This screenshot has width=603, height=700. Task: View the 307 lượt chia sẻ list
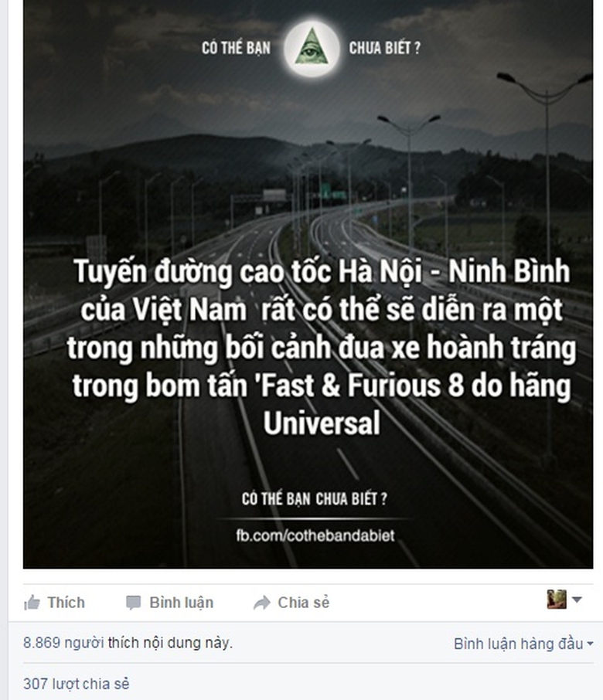[77, 684]
